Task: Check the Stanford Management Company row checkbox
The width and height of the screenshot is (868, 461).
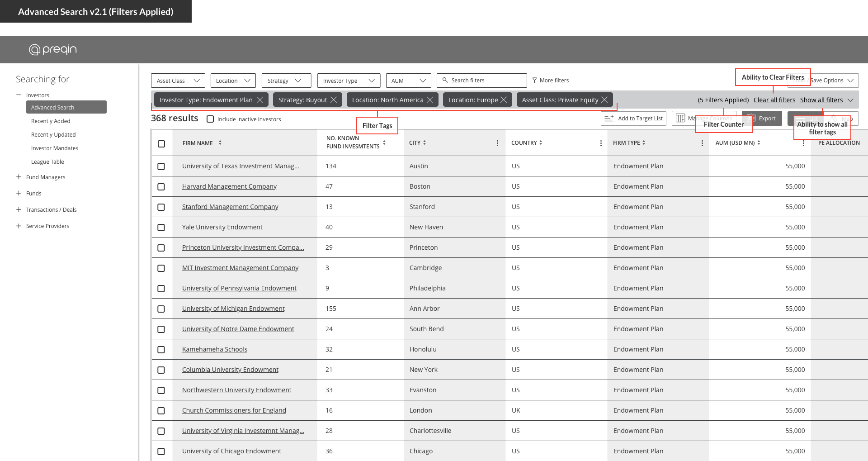Action: [x=161, y=207]
